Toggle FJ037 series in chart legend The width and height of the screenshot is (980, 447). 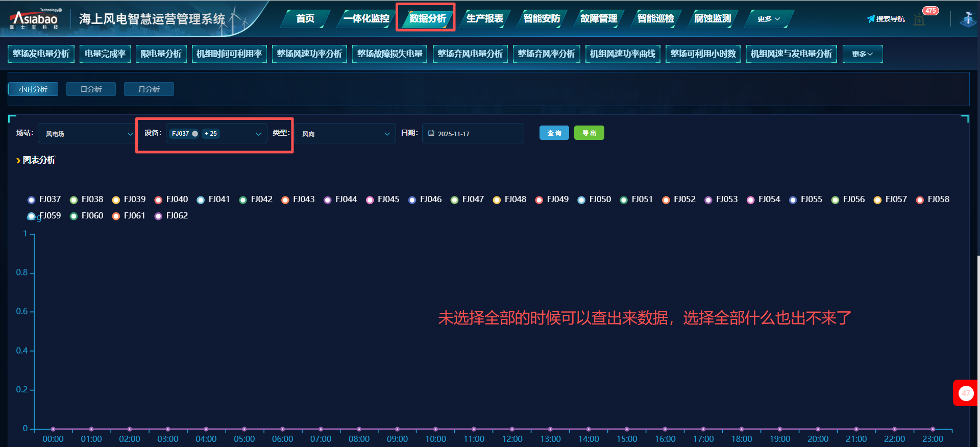44,200
